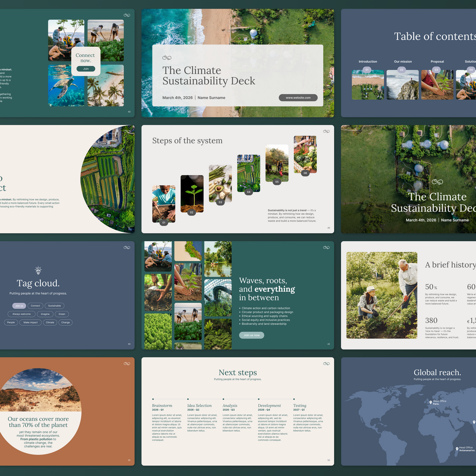This screenshot has width=476, height=476.
Task: Click the Brainstorm timeline milestone heading
Action: pyautogui.click(x=162, y=406)
